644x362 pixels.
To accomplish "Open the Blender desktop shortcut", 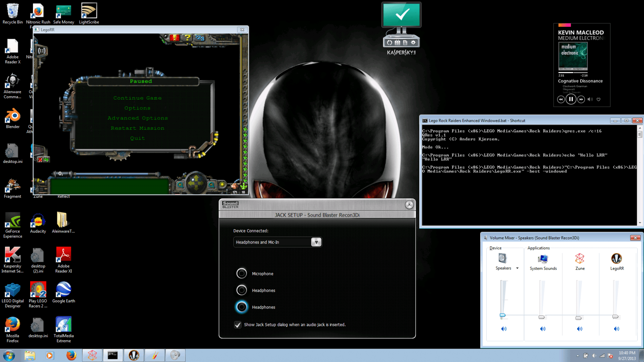I will 13,119.
